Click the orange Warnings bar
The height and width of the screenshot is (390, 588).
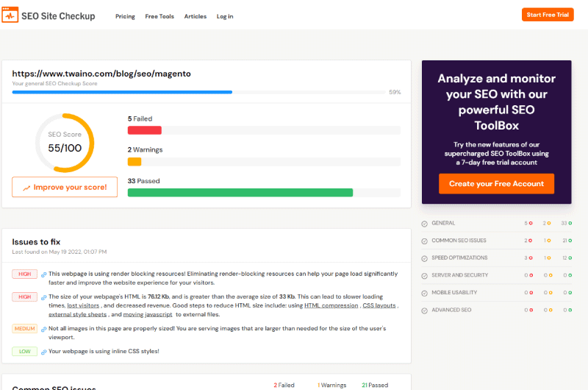(135, 162)
